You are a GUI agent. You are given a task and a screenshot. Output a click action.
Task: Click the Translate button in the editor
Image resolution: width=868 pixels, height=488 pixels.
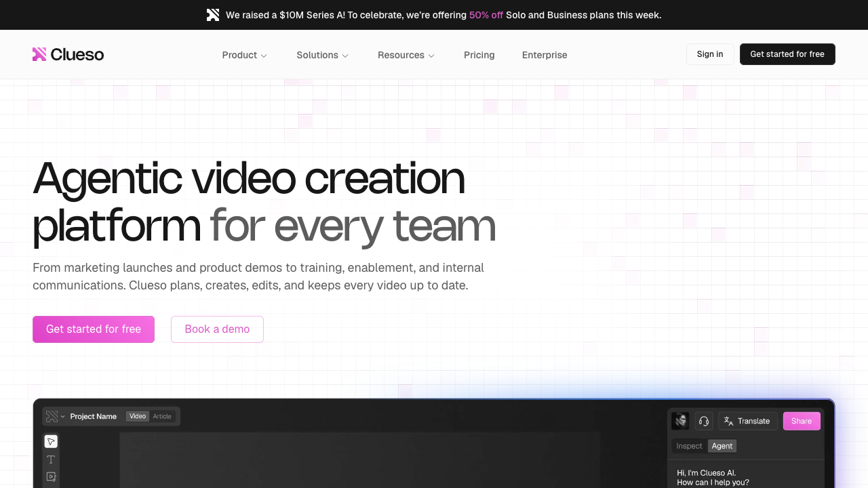click(748, 421)
